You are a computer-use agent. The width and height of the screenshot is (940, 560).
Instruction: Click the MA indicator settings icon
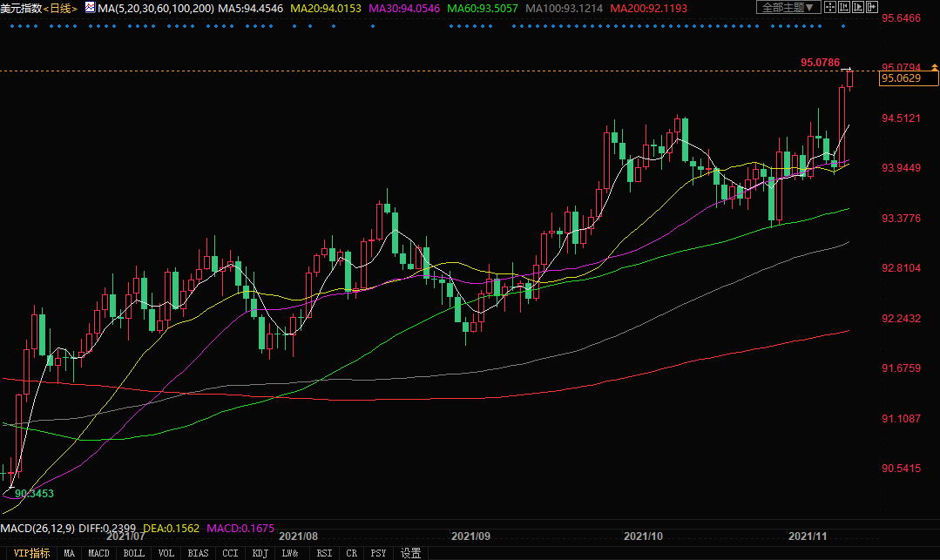(91, 8)
